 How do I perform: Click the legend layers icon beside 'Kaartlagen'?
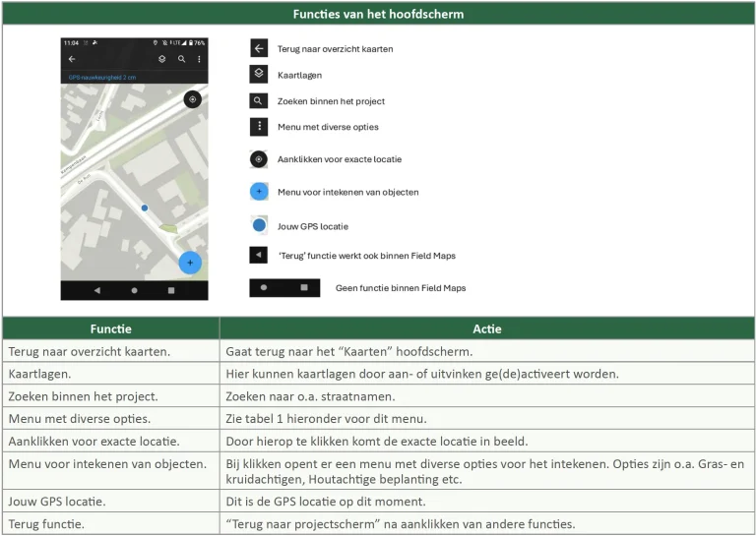tap(258, 74)
